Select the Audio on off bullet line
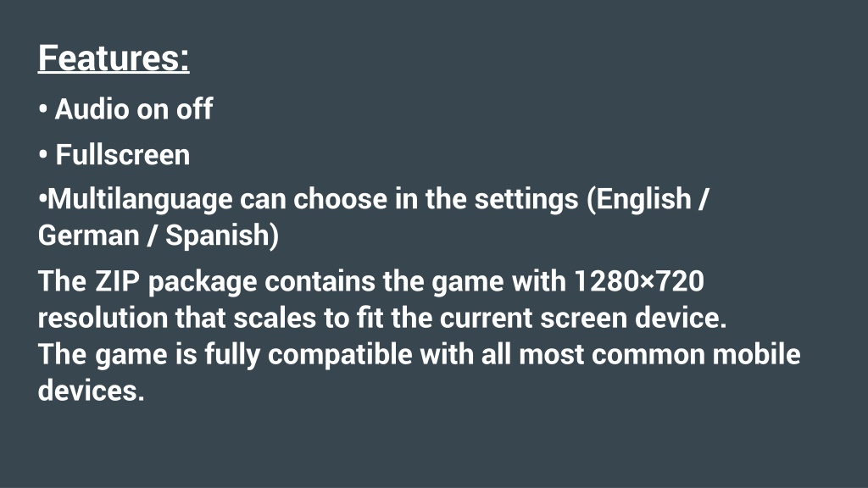 (125, 109)
